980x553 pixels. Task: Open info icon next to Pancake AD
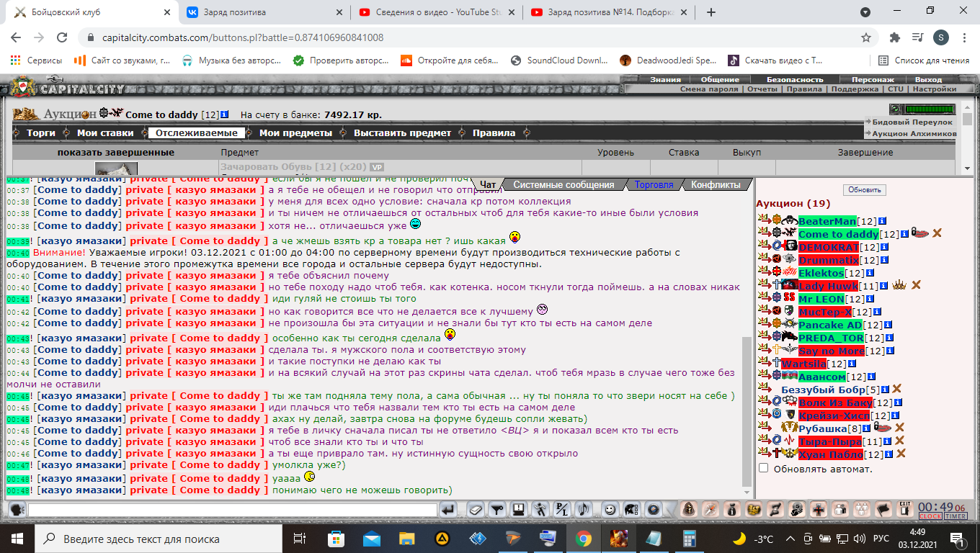tap(888, 325)
